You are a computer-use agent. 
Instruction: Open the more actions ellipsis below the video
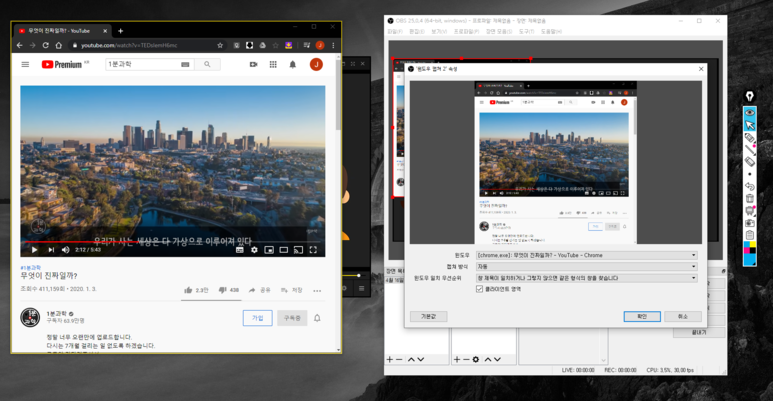(317, 291)
